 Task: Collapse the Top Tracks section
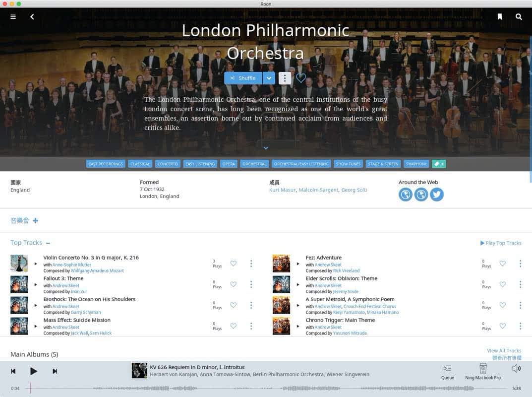(48, 243)
